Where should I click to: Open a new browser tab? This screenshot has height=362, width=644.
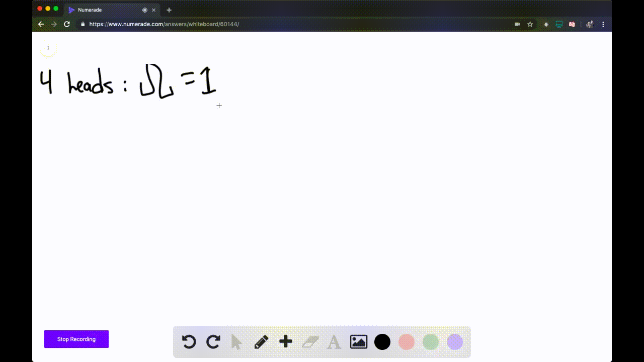(169, 10)
